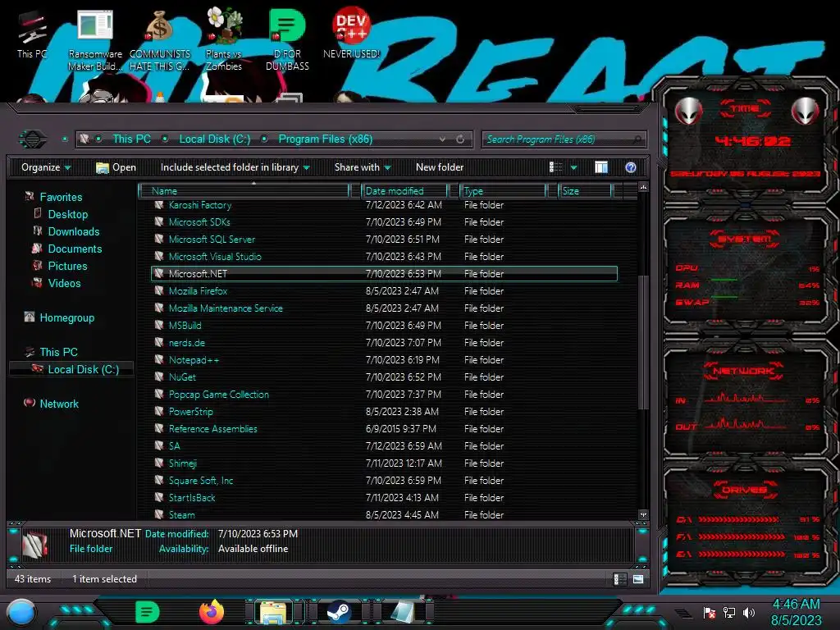Open Explorer help question mark icon
Image resolution: width=840 pixels, height=630 pixels.
(x=631, y=167)
